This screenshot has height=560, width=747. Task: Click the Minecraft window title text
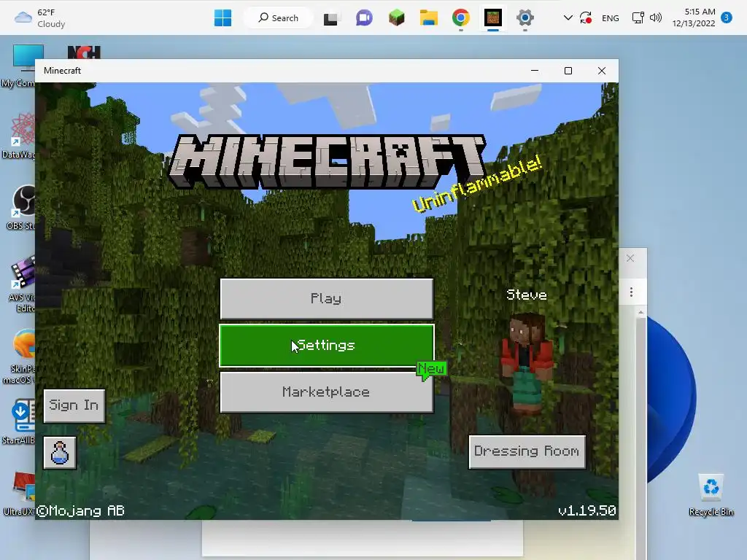[x=63, y=71]
